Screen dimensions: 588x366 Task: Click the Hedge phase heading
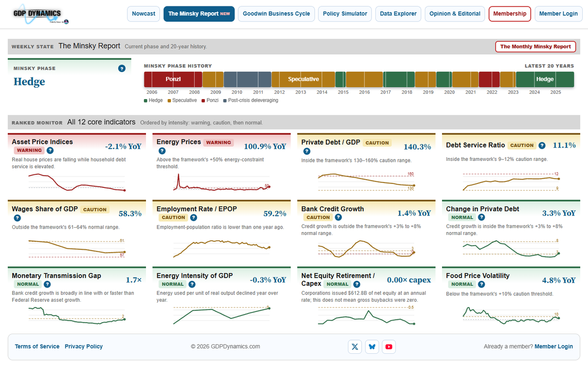tap(29, 82)
